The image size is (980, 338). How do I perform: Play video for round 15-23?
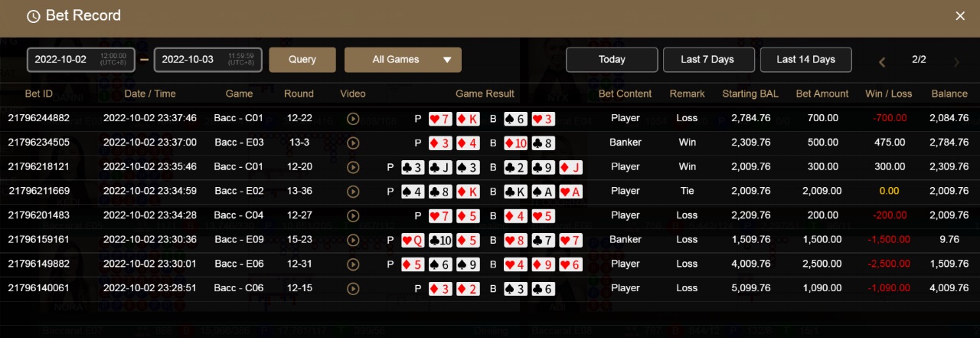coord(353,240)
